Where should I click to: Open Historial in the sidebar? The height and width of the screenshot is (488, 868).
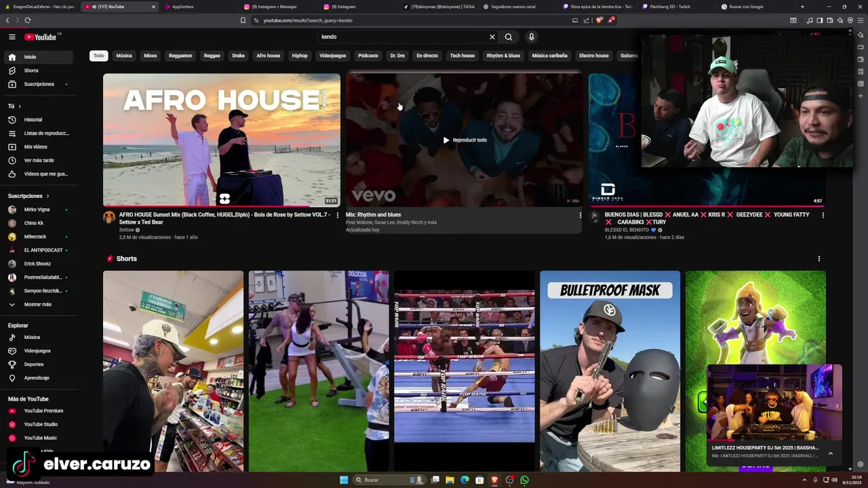(x=39, y=119)
